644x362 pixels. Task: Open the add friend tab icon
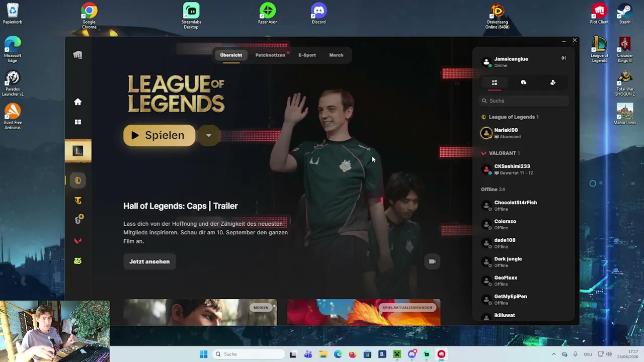click(x=553, y=82)
